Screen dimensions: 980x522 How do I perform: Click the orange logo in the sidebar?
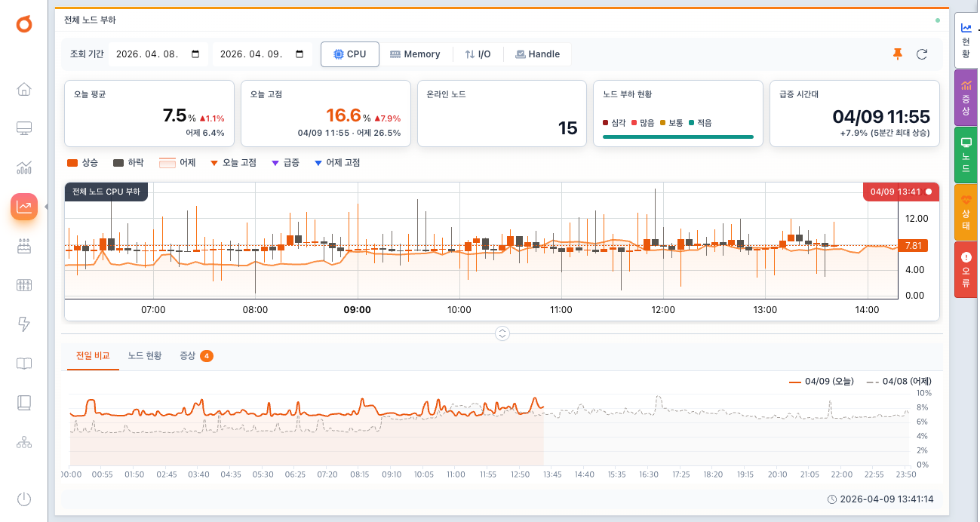[24, 24]
